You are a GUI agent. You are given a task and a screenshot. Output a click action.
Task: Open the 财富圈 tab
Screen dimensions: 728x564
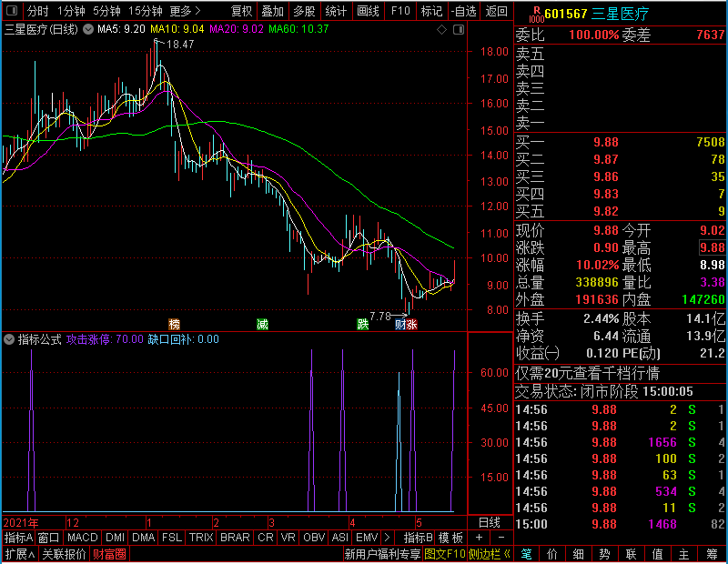(x=109, y=554)
